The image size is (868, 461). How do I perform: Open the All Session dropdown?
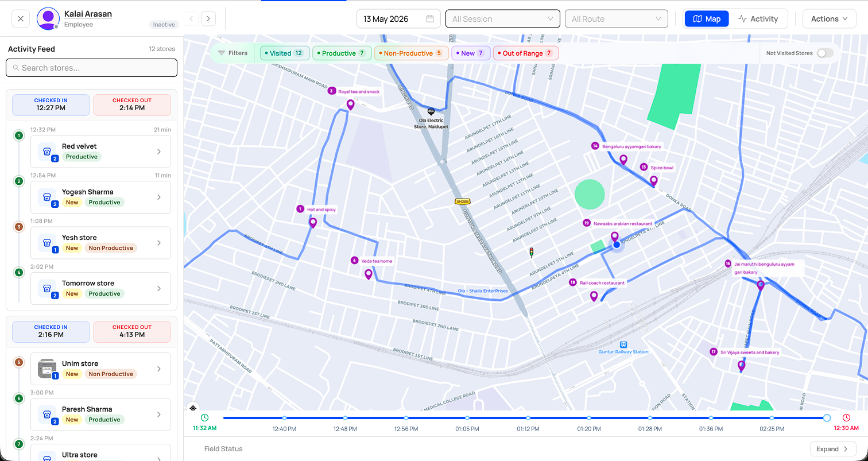(x=503, y=19)
